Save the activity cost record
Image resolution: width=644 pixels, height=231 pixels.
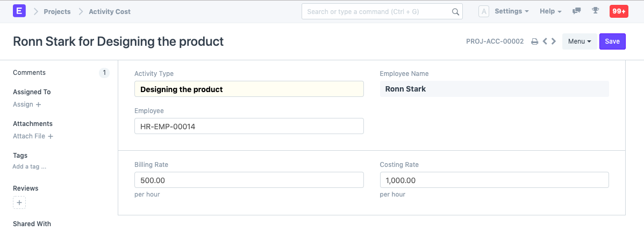click(x=612, y=41)
